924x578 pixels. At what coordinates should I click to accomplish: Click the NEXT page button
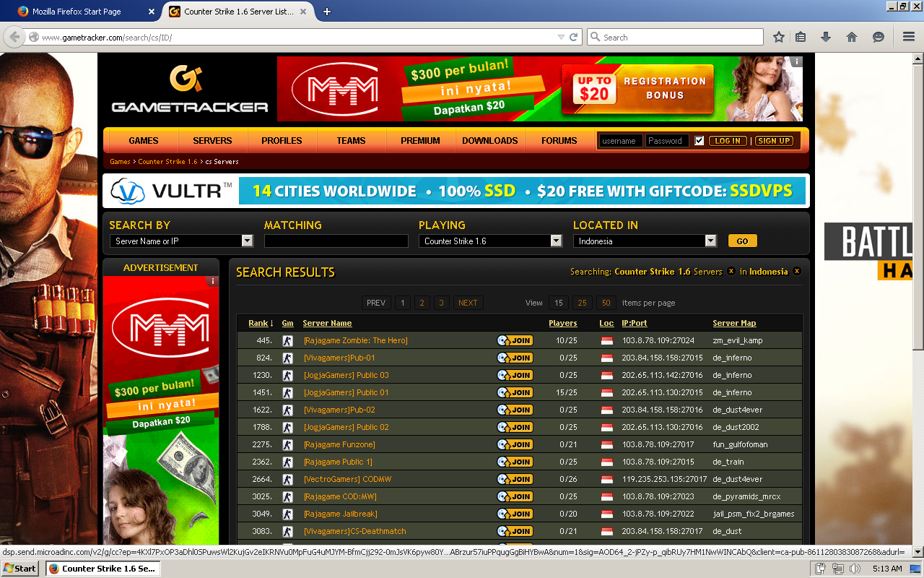[468, 303]
